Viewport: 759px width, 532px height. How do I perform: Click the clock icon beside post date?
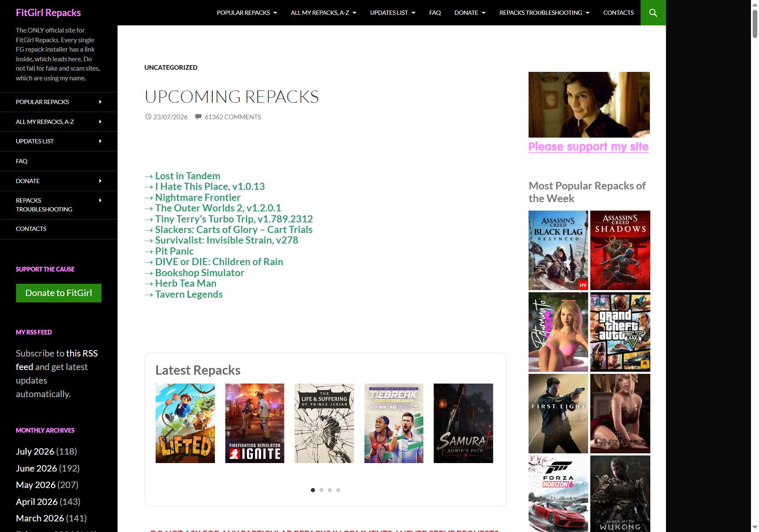tap(148, 117)
